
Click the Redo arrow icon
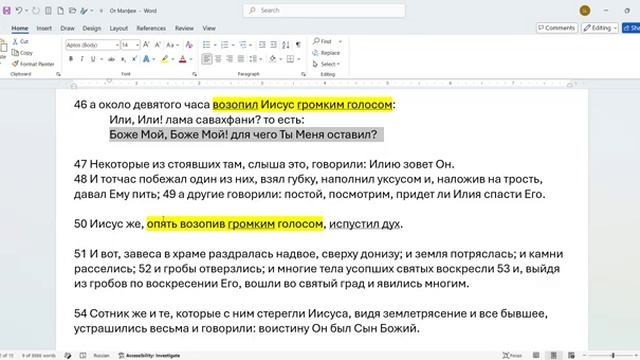36,11
